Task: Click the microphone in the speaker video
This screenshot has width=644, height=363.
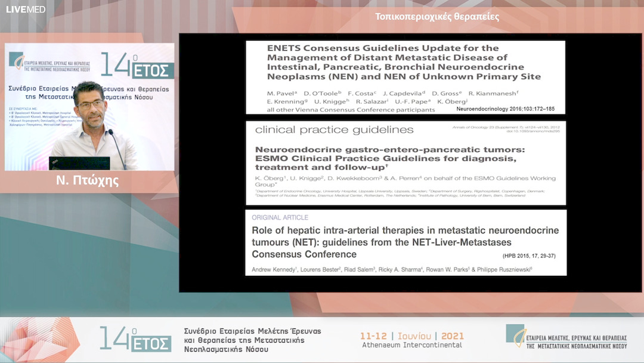Action: point(117,147)
